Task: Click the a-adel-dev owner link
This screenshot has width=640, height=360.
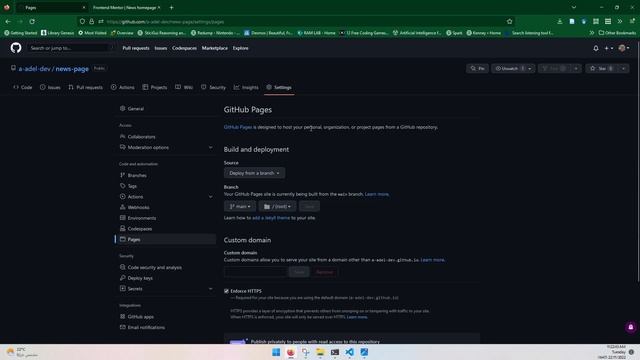Action: pyautogui.click(x=35, y=69)
